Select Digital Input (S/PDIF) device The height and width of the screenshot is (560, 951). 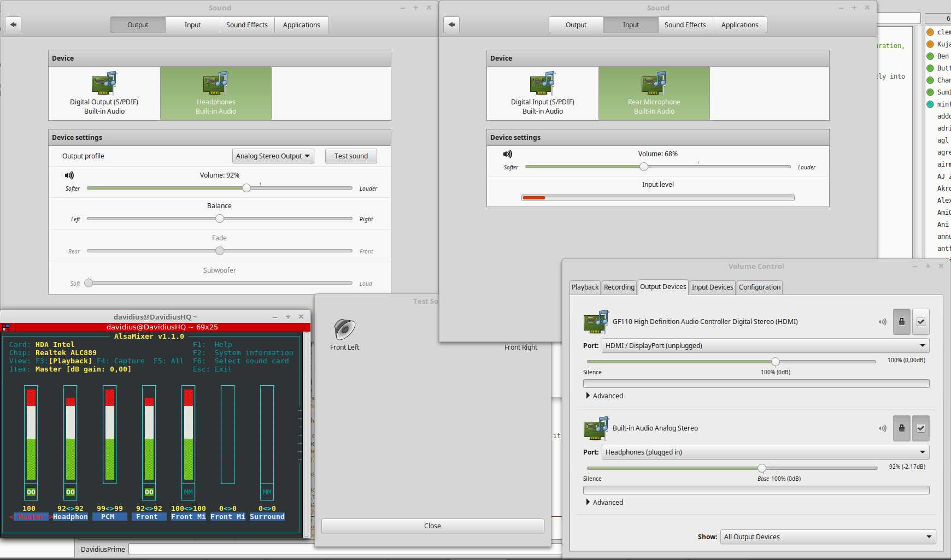543,93
